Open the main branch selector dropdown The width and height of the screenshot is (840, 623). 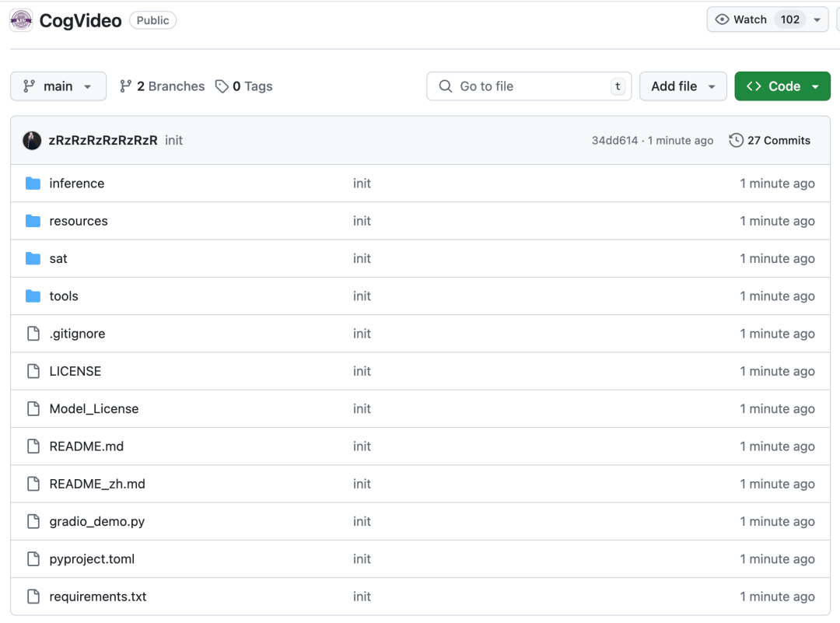pyautogui.click(x=58, y=86)
